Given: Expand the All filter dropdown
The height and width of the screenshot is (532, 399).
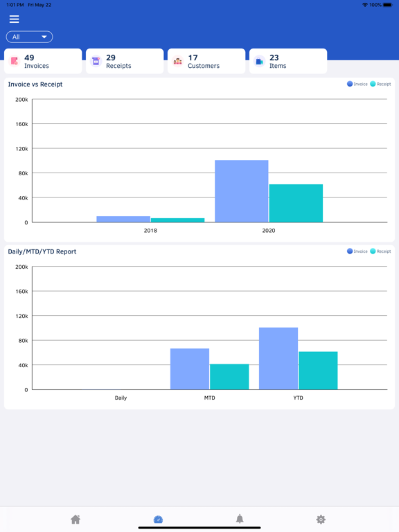Looking at the screenshot, I should pyautogui.click(x=30, y=37).
